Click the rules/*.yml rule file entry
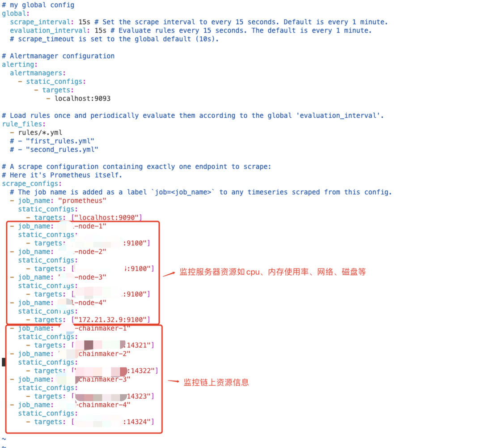Viewport: 491px width, 448px height. click(40, 132)
